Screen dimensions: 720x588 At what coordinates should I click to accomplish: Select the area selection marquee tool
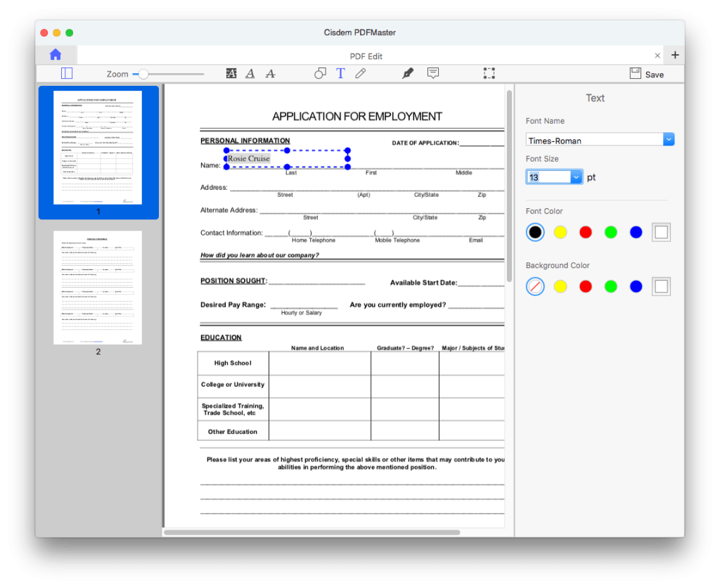pyautogui.click(x=489, y=73)
